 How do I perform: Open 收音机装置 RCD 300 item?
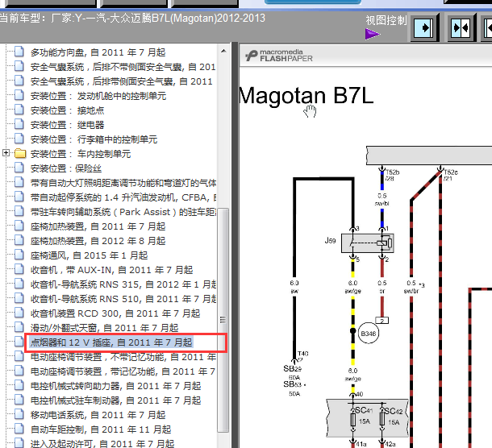[115, 313]
